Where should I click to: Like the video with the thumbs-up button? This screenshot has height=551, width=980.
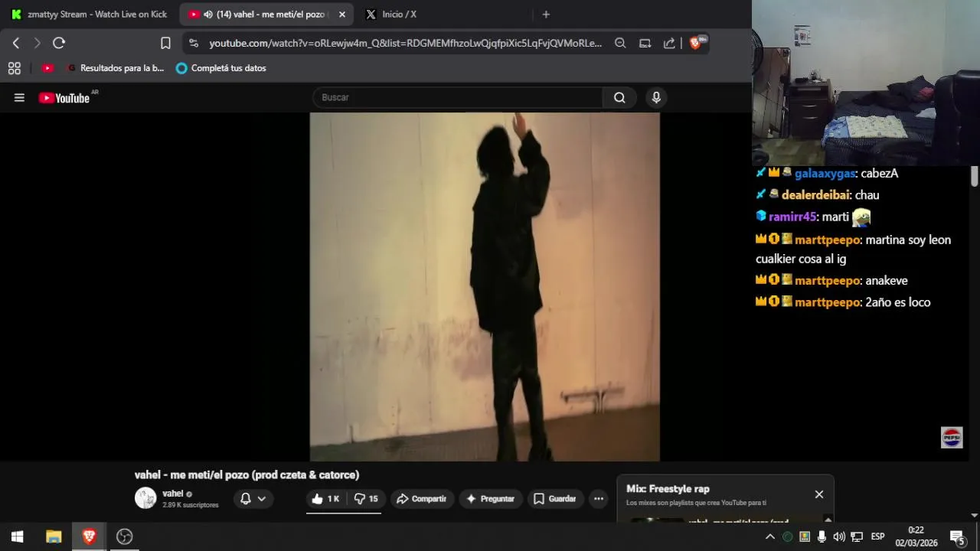(325, 499)
